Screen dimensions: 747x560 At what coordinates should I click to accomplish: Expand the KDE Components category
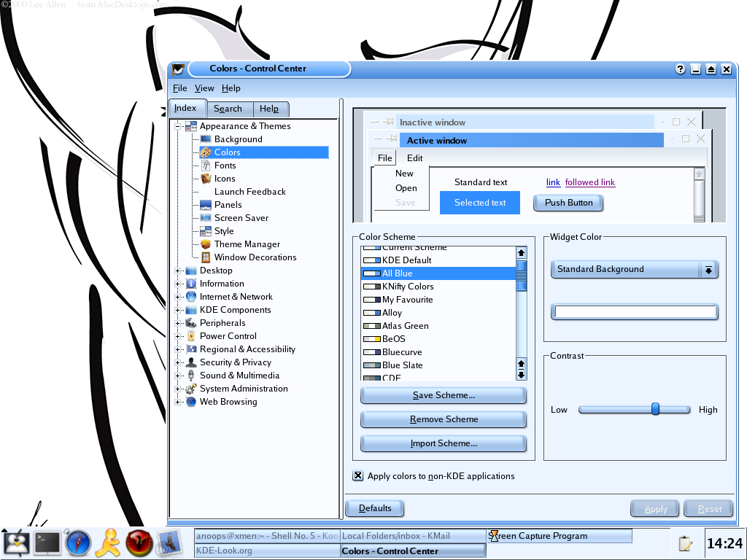click(x=178, y=310)
